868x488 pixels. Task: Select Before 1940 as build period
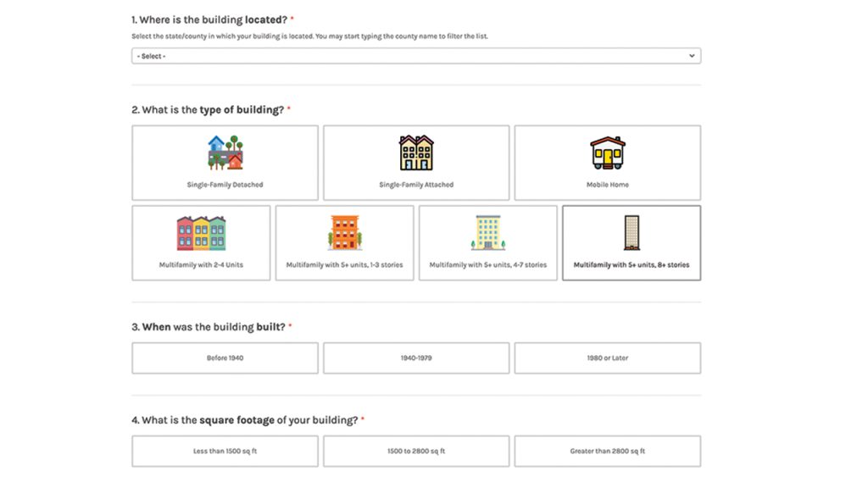(x=225, y=358)
